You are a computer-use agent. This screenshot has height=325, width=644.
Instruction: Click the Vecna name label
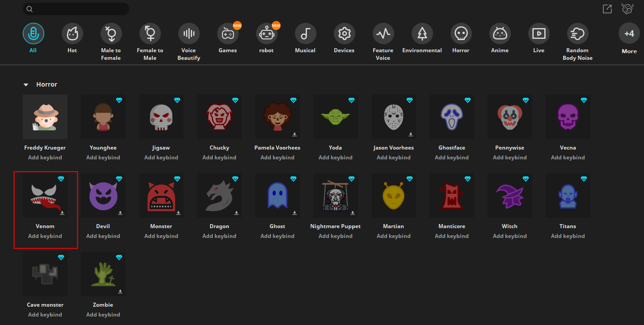568,148
